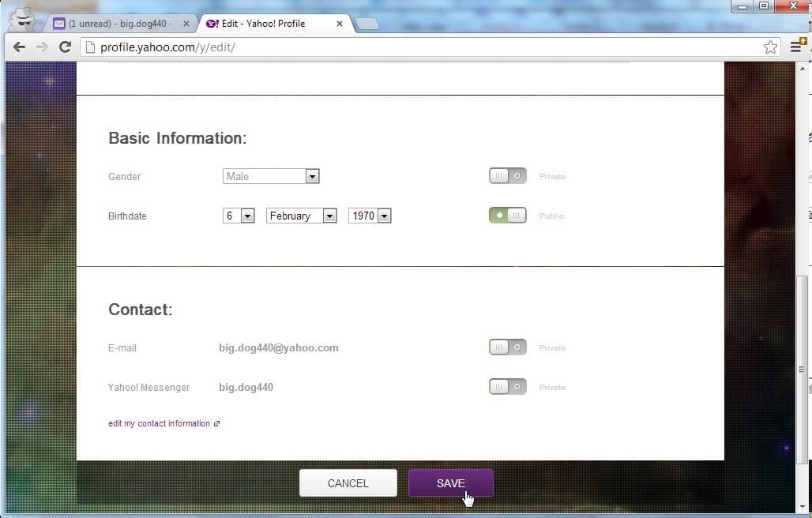Open Chrome menu icon
Viewport: 812px width, 518px height.
click(796, 47)
